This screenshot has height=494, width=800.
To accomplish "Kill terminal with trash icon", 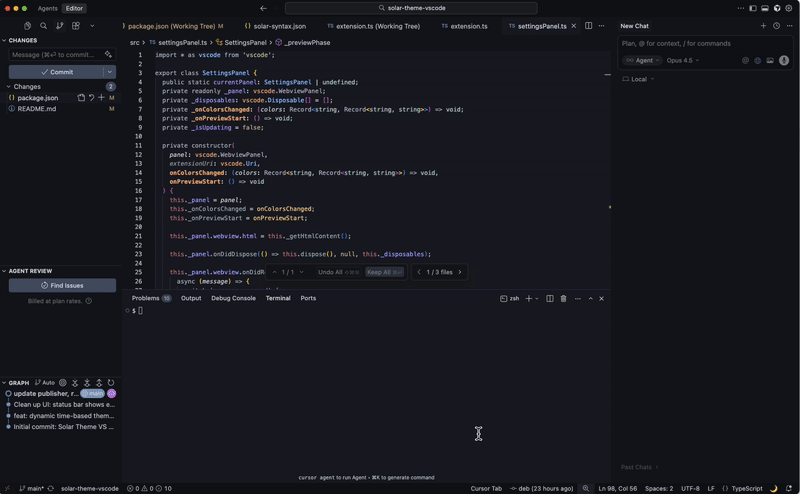I will click(563, 299).
